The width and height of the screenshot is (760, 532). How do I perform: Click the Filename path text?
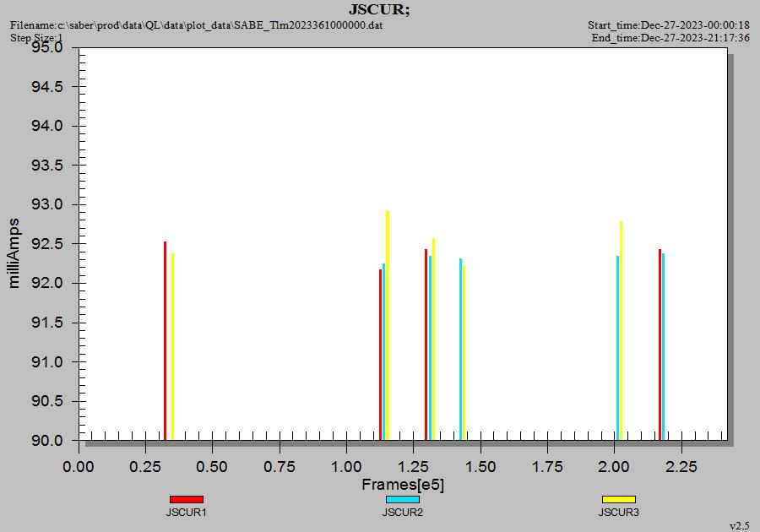click(196, 25)
